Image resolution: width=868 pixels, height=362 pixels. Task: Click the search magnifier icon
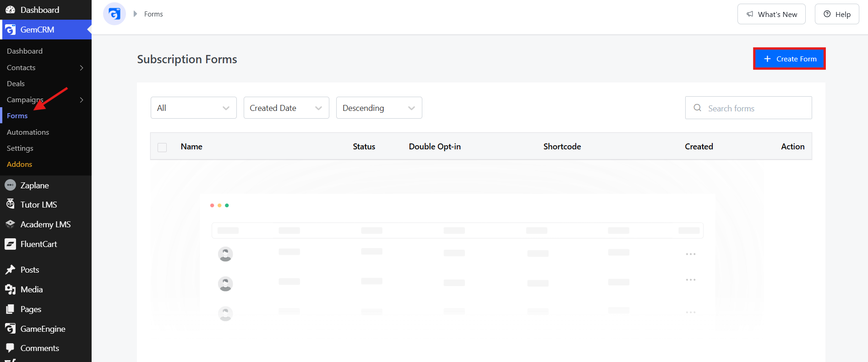click(x=697, y=108)
